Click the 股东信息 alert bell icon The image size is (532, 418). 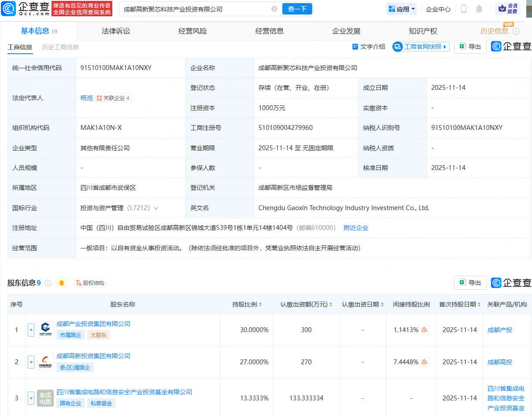62,283
